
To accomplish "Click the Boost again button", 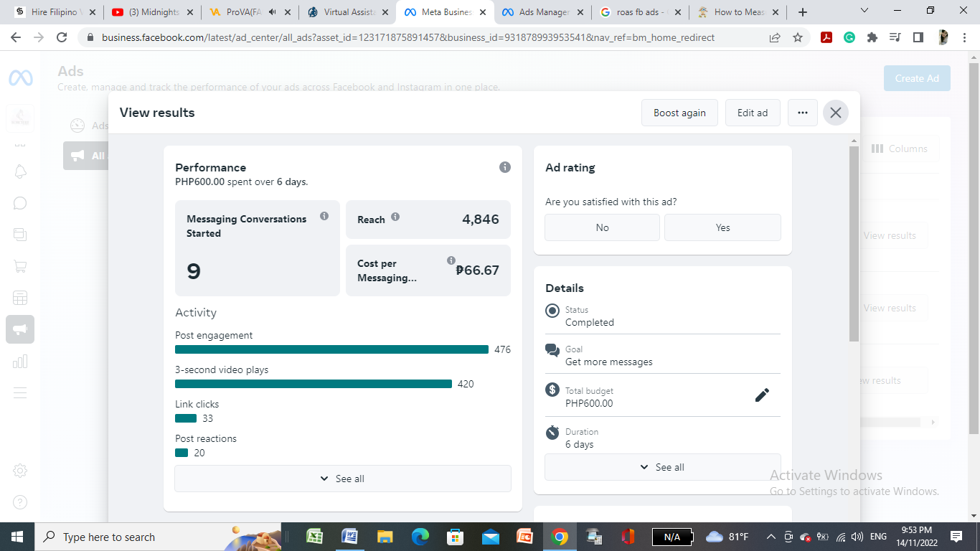I will (679, 113).
